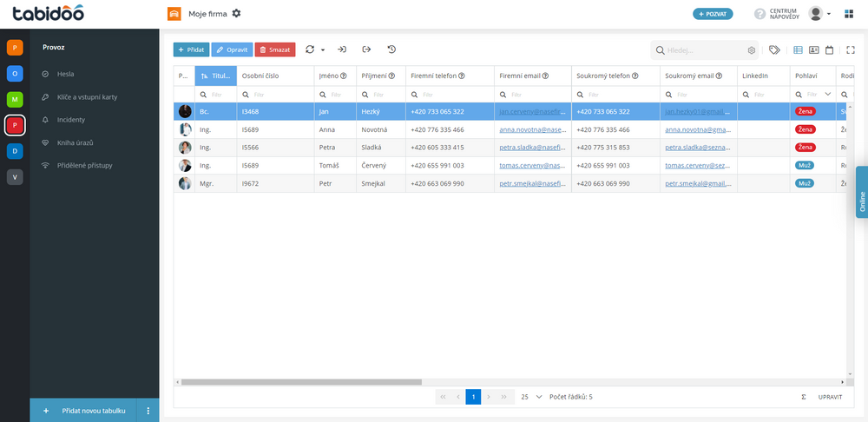Open the help center question mark icon
The width and height of the screenshot is (868, 422).
click(759, 14)
